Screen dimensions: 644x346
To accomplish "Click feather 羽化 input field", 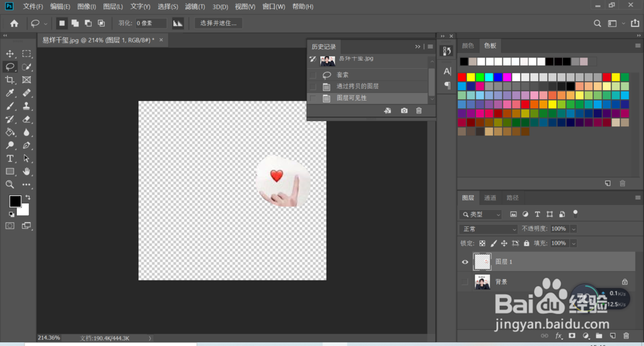I will [151, 23].
